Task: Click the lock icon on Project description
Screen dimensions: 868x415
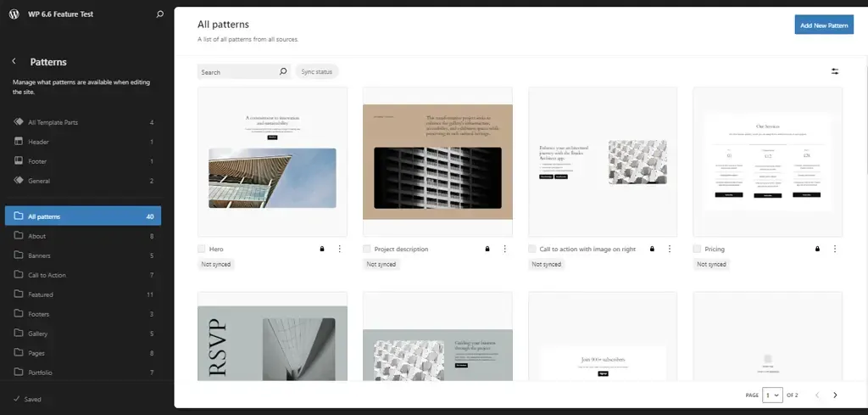Action: pyautogui.click(x=487, y=249)
